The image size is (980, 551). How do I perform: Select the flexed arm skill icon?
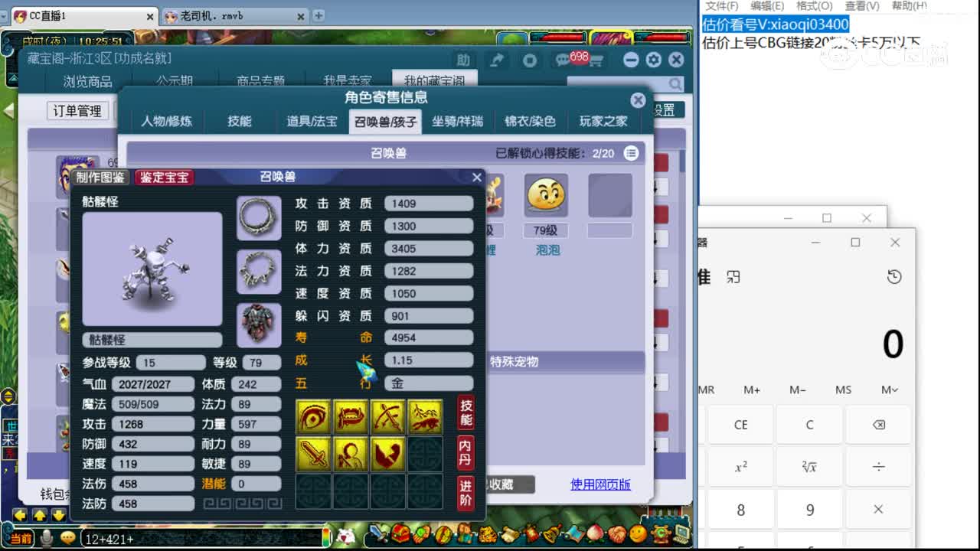[x=388, y=453]
